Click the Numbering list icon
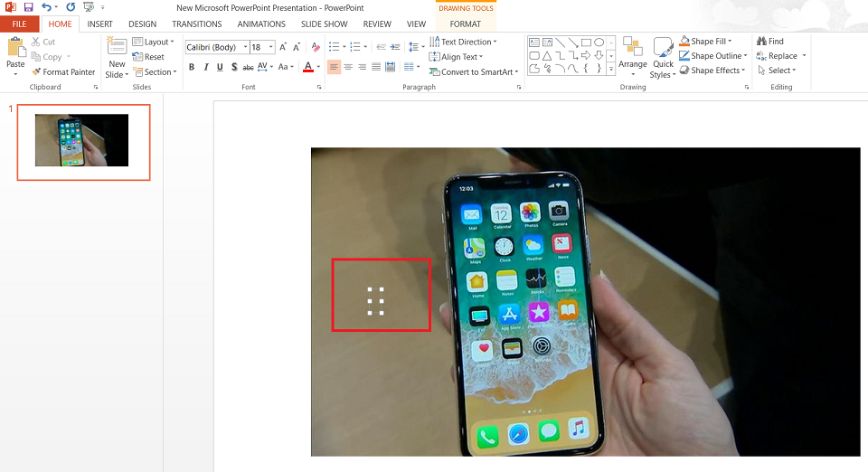868x472 pixels. (x=354, y=47)
